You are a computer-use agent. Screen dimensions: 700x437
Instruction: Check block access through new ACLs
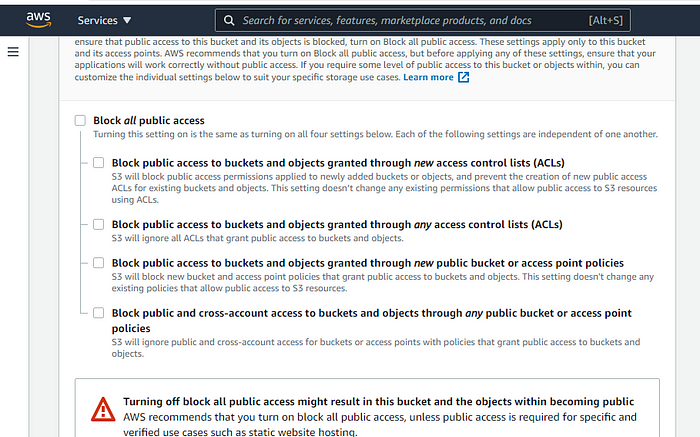pyautogui.click(x=99, y=162)
